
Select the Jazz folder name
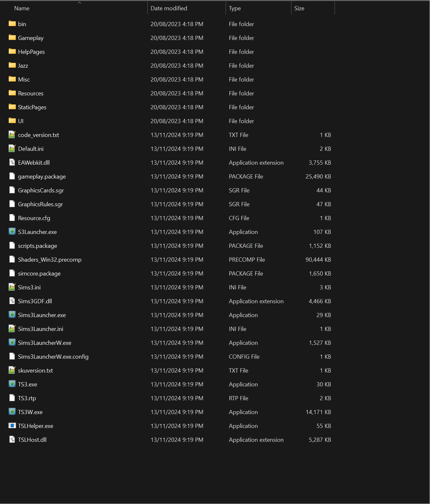[23, 66]
